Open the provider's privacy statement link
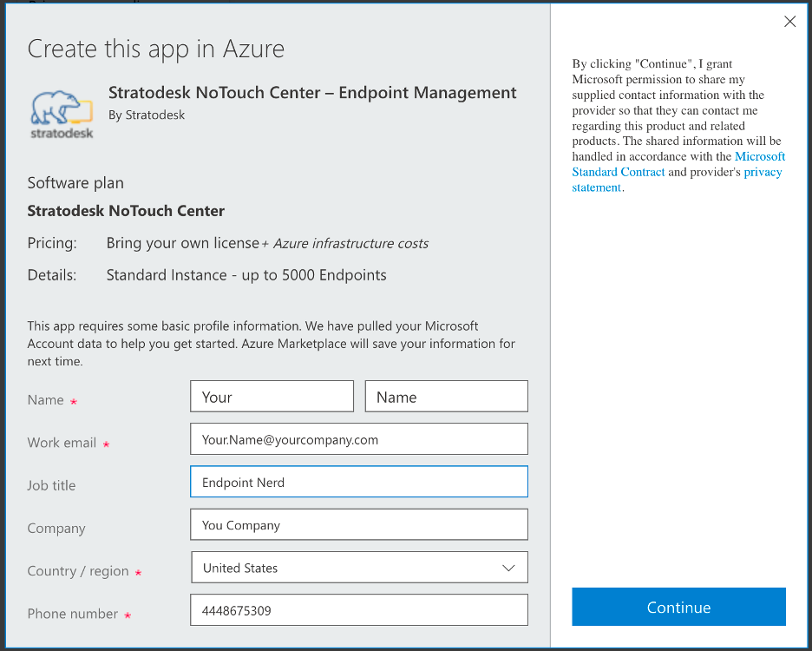Image resolution: width=812 pixels, height=651 pixels. click(x=677, y=180)
